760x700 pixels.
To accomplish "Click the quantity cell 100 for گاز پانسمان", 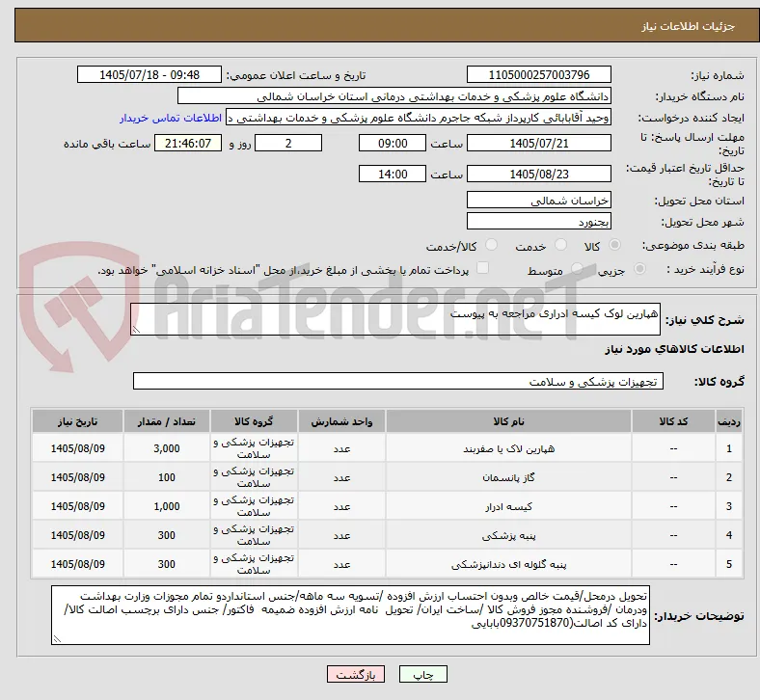I will click(167, 477).
